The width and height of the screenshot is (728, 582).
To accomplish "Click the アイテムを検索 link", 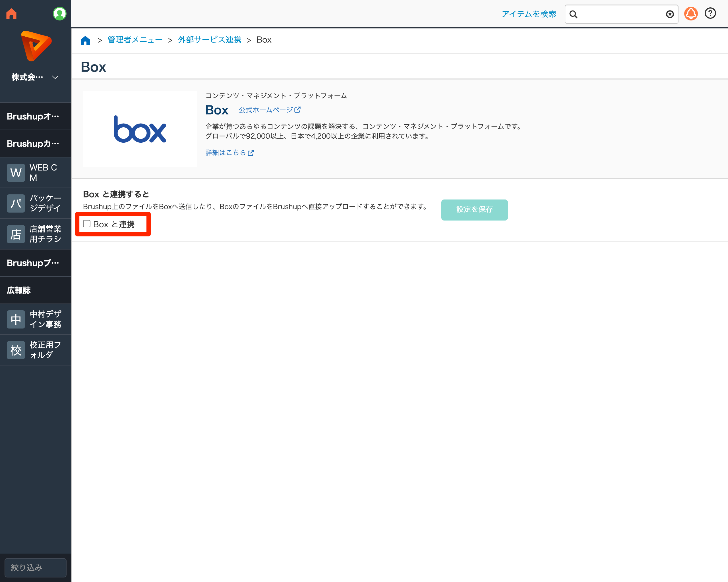I will click(x=529, y=14).
